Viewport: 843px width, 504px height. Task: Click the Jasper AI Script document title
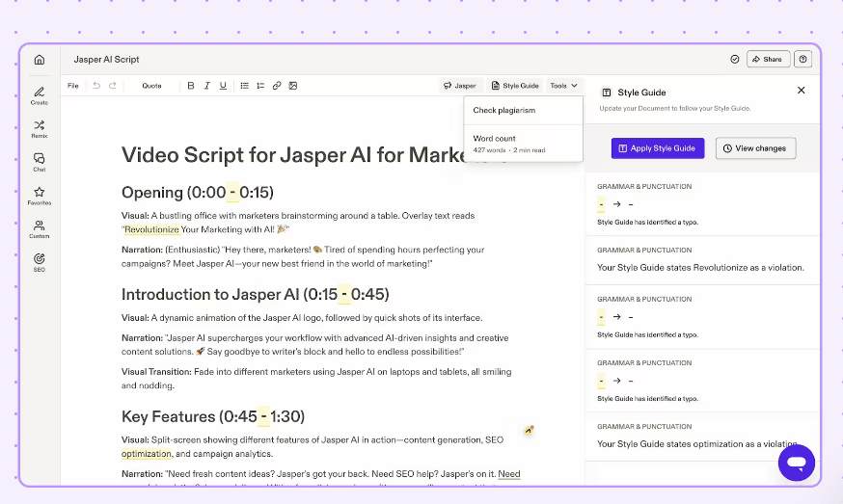(x=106, y=60)
